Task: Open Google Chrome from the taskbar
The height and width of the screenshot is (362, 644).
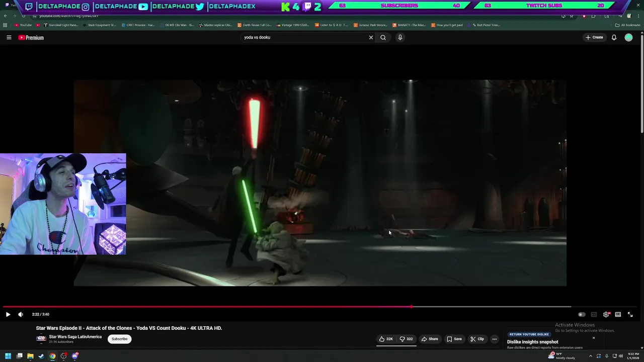Action: pyautogui.click(x=52, y=356)
